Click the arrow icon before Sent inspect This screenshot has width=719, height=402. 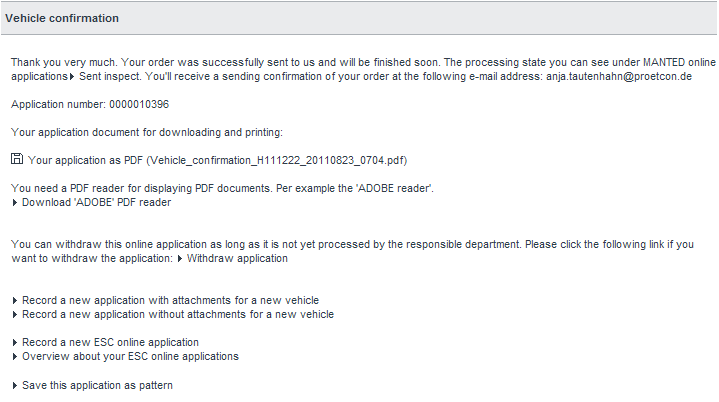72,77
